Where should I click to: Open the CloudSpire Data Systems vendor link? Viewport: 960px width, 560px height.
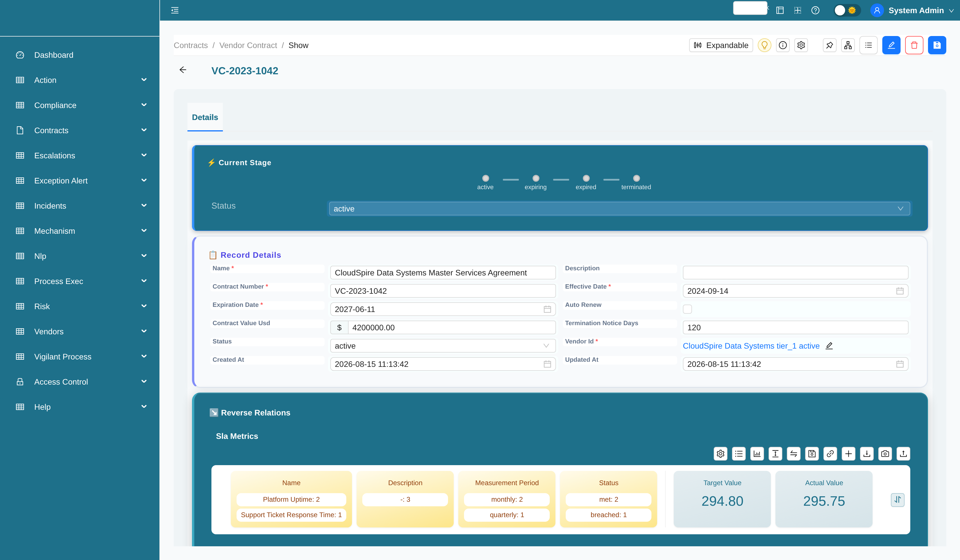point(751,346)
